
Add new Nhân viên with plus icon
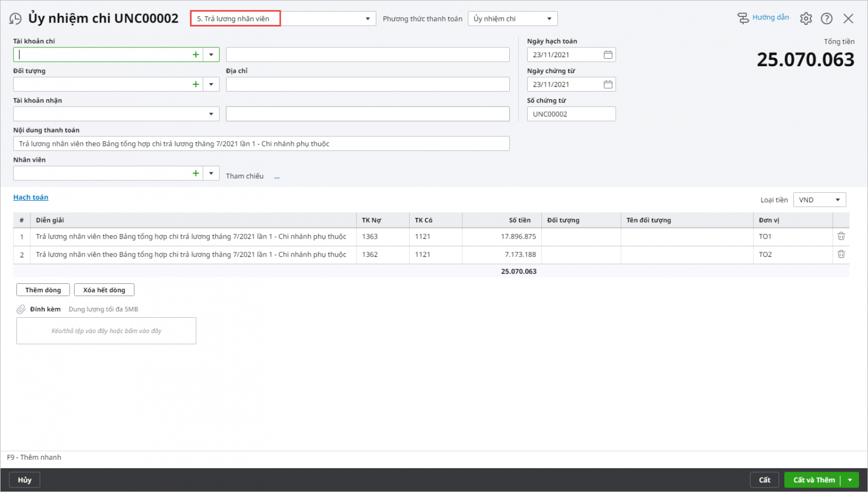click(x=196, y=173)
